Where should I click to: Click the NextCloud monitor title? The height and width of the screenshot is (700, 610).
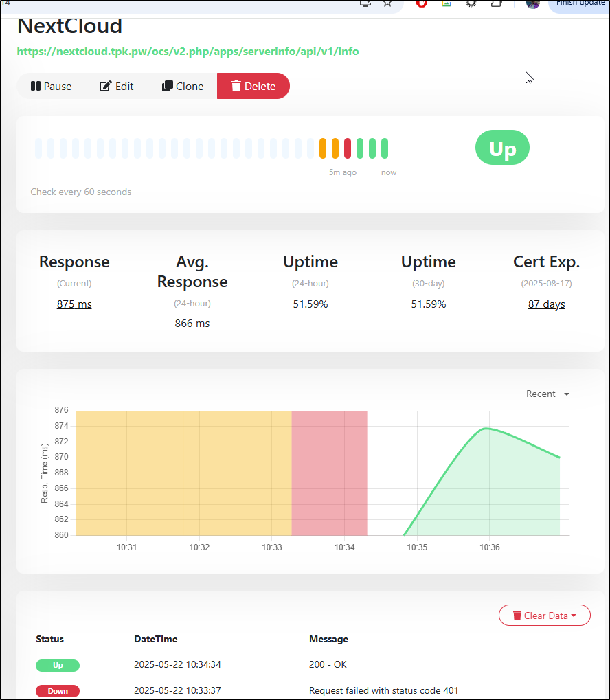tap(69, 26)
